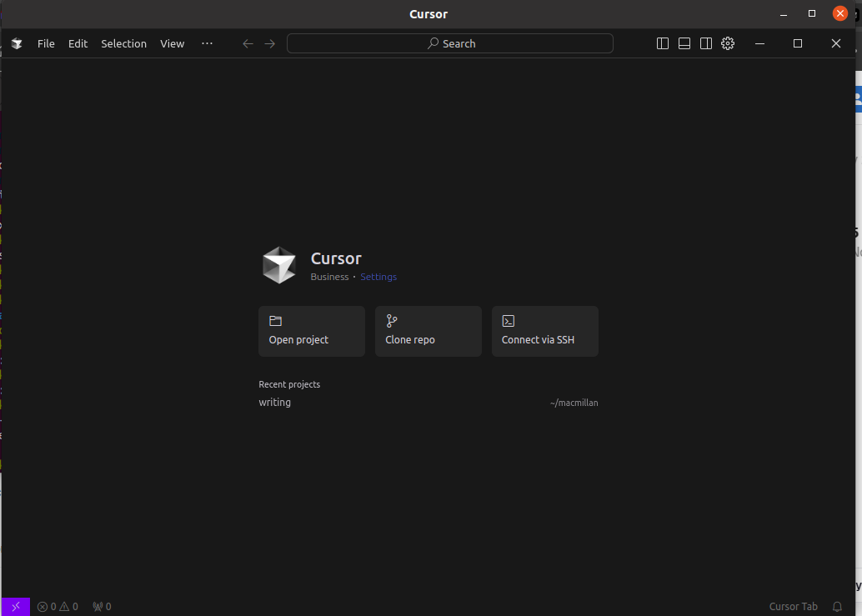The image size is (862, 616).
Task: Go forward with the right arrow
Action: [x=270, y=44]
